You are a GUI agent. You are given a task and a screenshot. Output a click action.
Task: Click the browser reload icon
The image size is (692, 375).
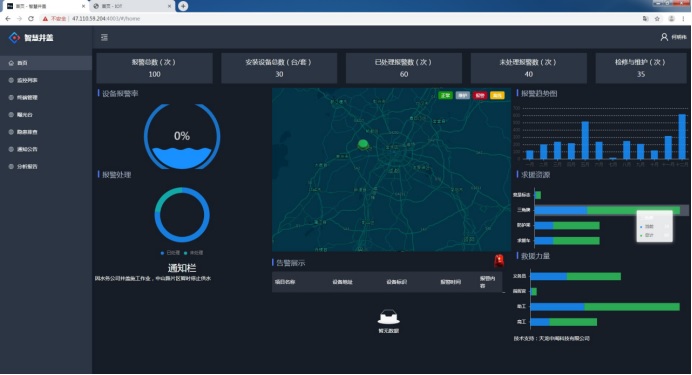31,19
